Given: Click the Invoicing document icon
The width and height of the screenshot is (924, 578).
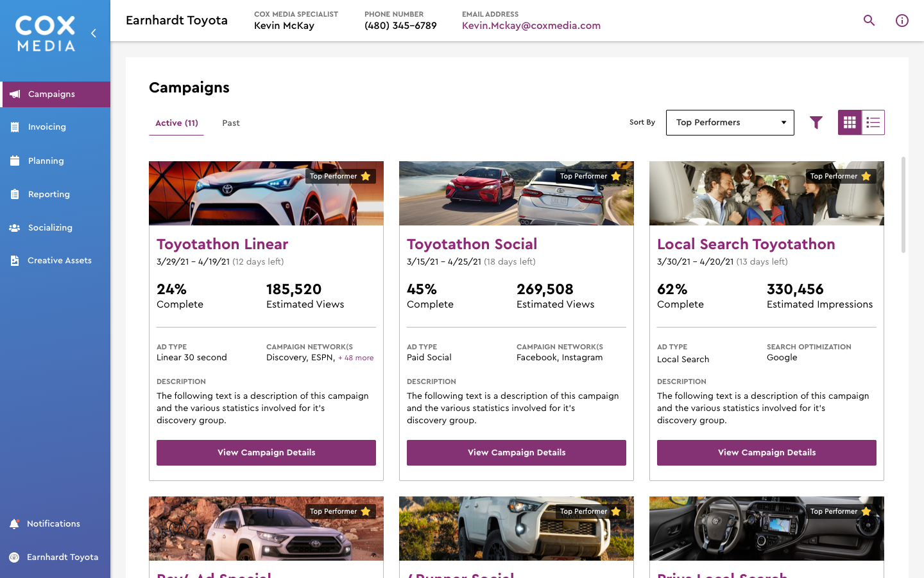Looking at the screenshot, I should (15, 127).
